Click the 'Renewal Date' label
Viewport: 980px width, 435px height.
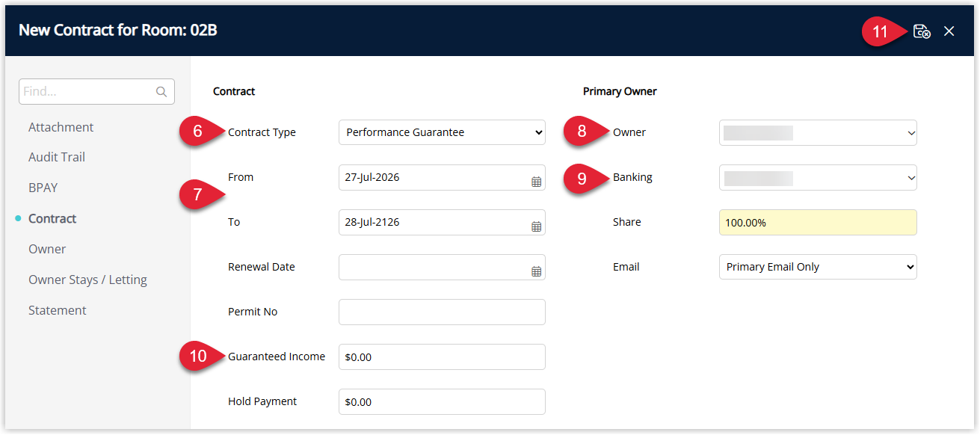261,267
